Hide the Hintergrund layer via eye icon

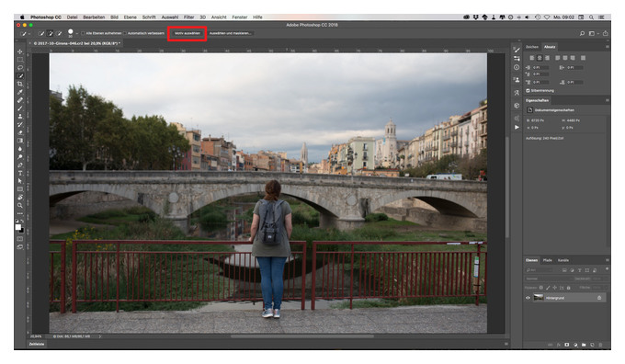click(x=528, y=298)
